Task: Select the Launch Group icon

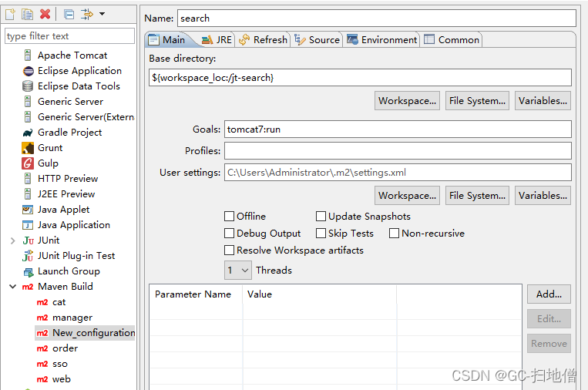Action: [28, 271]
